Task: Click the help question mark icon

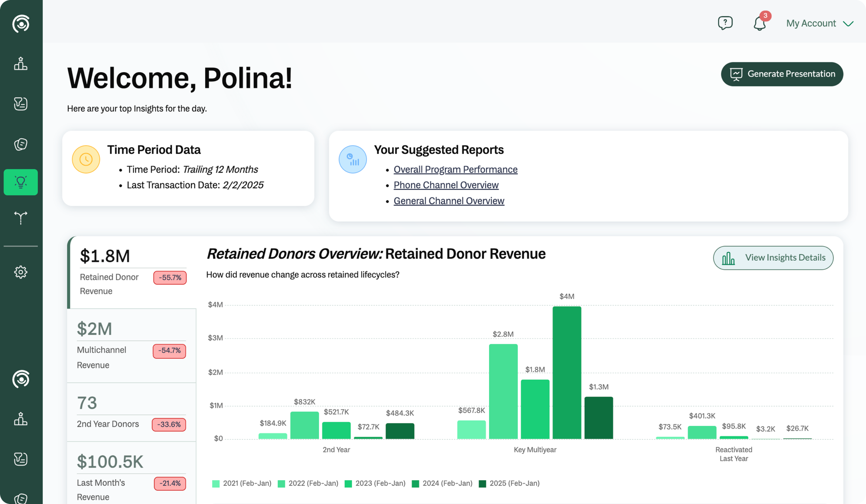Action: pyautogui.click(x=725, y=23)
